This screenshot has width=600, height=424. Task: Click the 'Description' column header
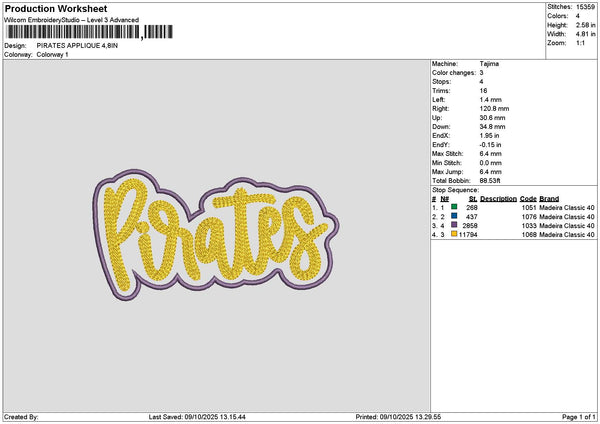pyautogui.click(x=498, y=199)
